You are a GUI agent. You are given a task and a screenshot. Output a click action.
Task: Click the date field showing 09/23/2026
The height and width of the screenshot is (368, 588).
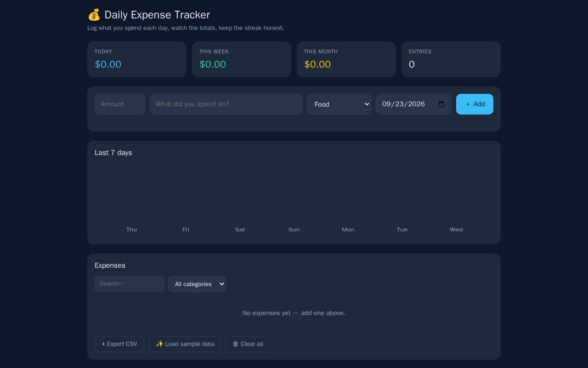(x=413, y=104)
